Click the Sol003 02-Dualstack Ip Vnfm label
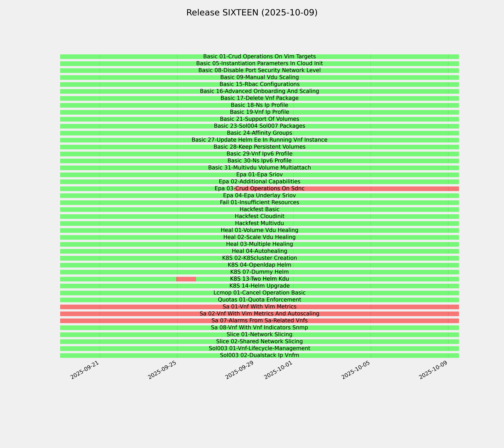This screenshot has width=504, height=448. 259,355
